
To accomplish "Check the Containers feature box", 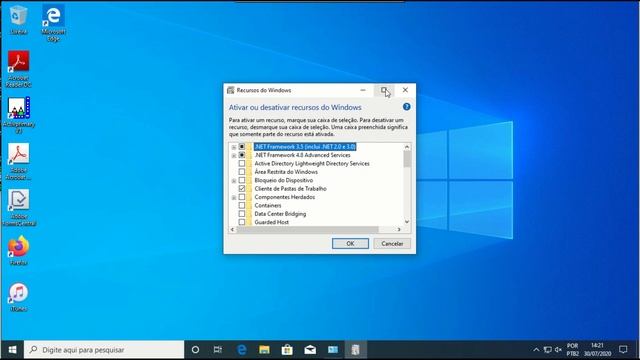I will tap(242, 205).
